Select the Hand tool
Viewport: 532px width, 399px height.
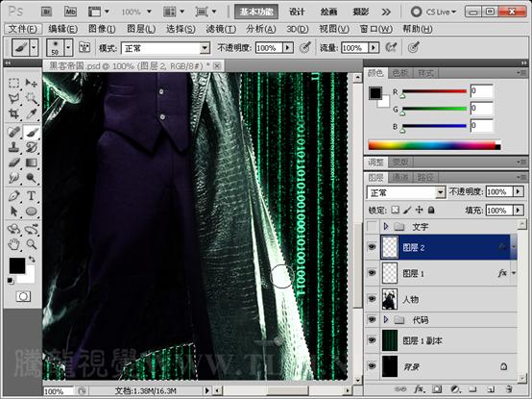point(13,244)
